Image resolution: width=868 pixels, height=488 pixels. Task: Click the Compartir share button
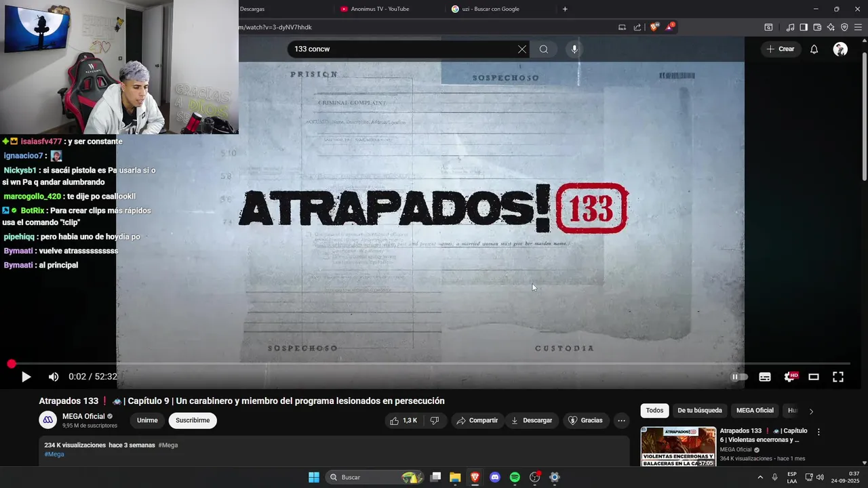(x=477, y=420)
